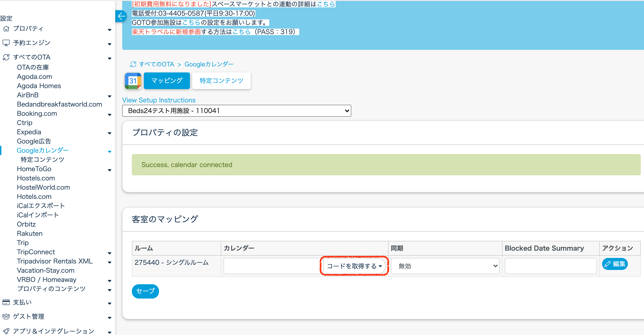Select the マッピング tab
644x335 pixels.
click(x=167, y=81)
